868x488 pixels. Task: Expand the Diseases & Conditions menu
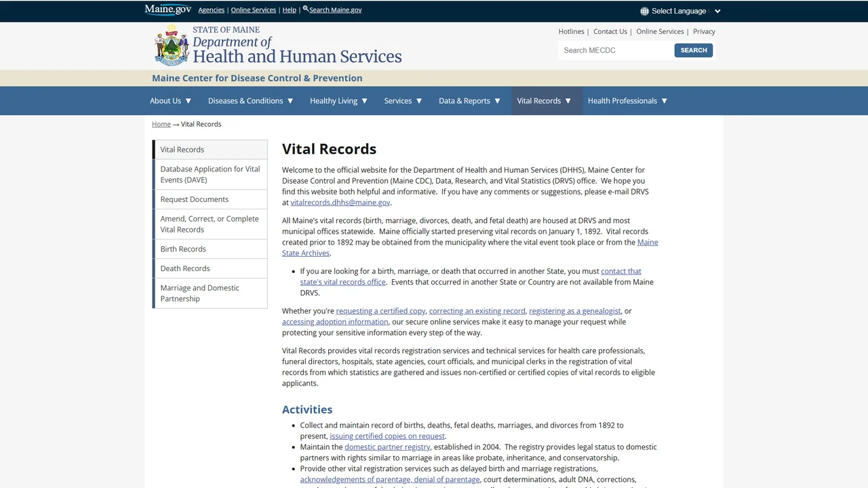point(250,101)
